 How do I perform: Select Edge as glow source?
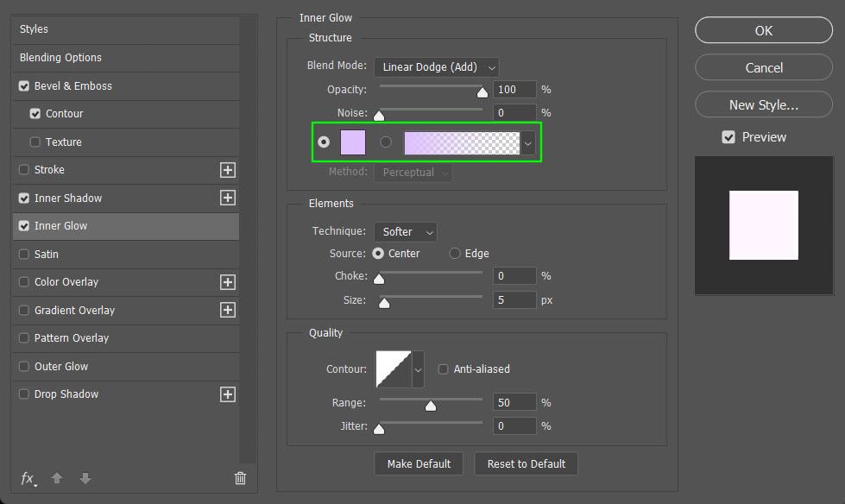coord(455,254)
